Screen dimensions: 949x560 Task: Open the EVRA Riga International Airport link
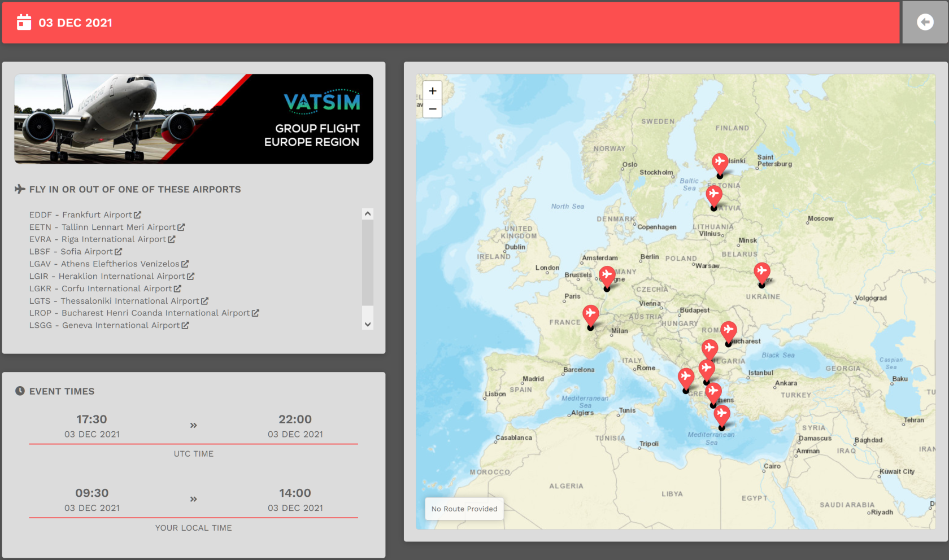click(x=102, y=239)
